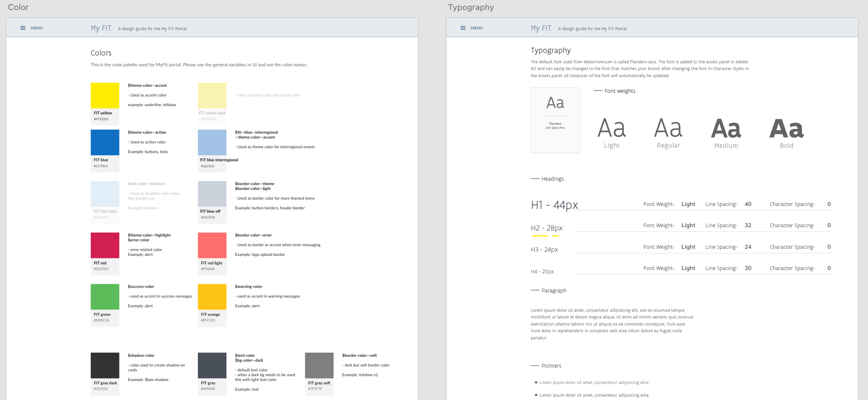Viewport: 868px width, 400px height.
Task: Select the #5DBC5A hex code
Action: pos(102,320)
